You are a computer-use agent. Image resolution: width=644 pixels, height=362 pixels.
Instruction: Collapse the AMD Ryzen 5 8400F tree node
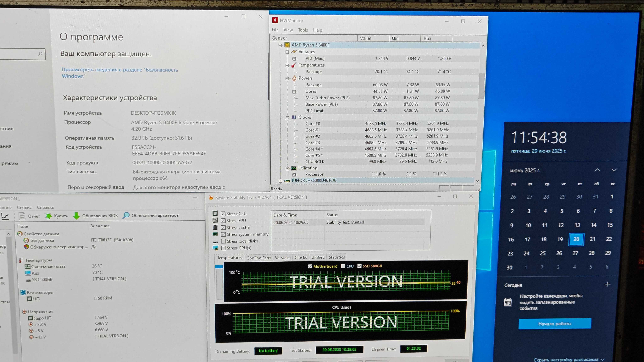coord(280,45)
